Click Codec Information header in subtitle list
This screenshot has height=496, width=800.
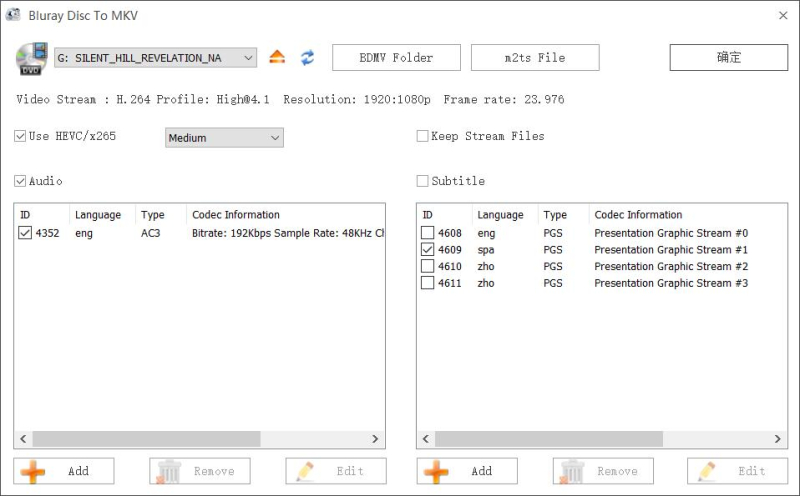[x=638, y=215]
